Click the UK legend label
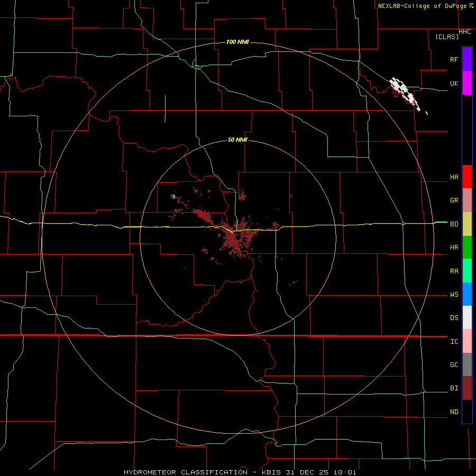The image size is (476, 476). (x=454, y=83)
